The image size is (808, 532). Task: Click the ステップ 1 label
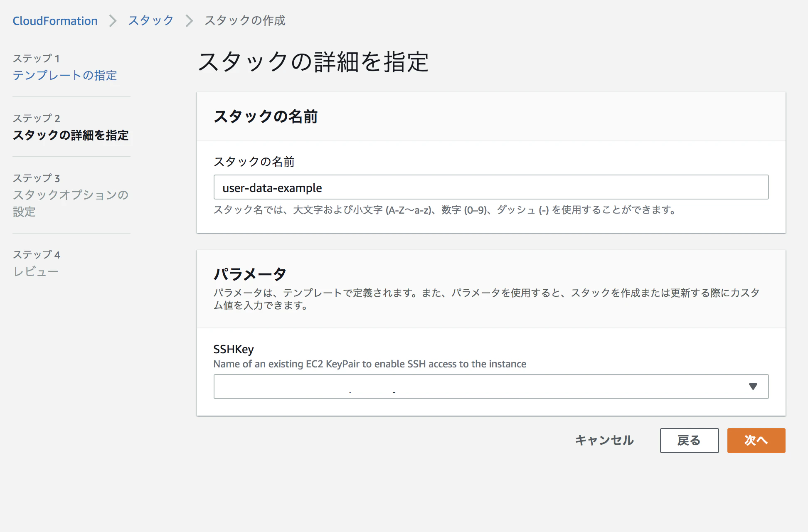(36, 59)
